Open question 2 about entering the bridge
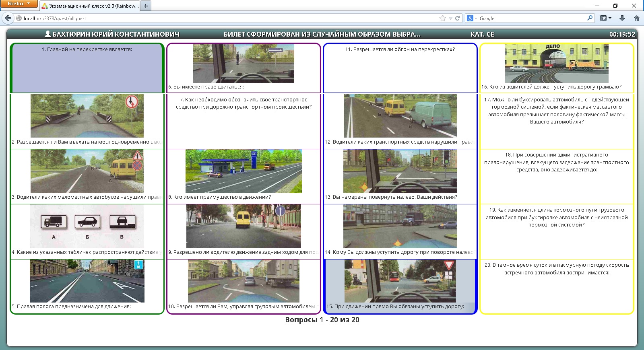Screen dimensions: 644x350 [x=87, y=121]
